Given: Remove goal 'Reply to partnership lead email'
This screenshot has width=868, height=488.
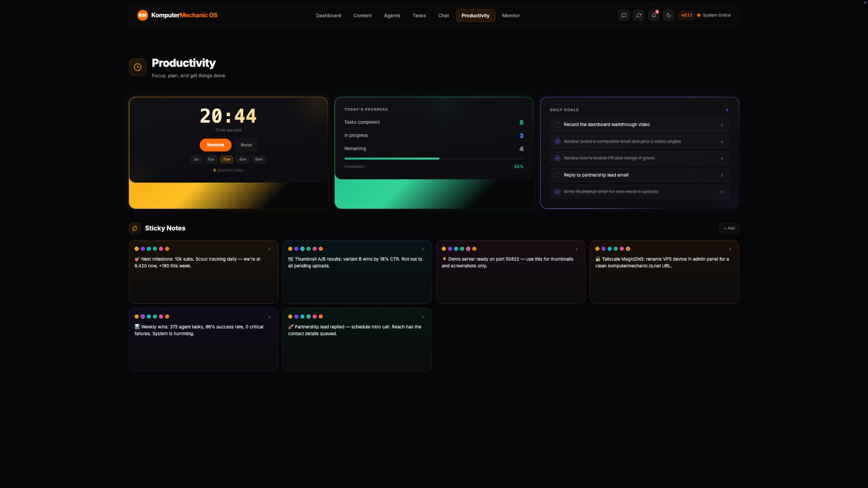Looking at the screenshot, I should click(x=722, y=175).
